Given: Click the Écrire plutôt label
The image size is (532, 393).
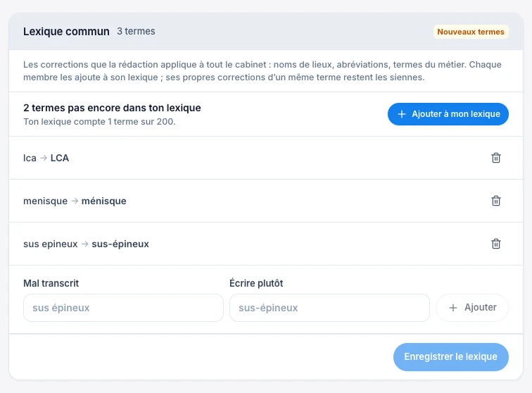Looking at the screenshot, I should tap(256, 283).
